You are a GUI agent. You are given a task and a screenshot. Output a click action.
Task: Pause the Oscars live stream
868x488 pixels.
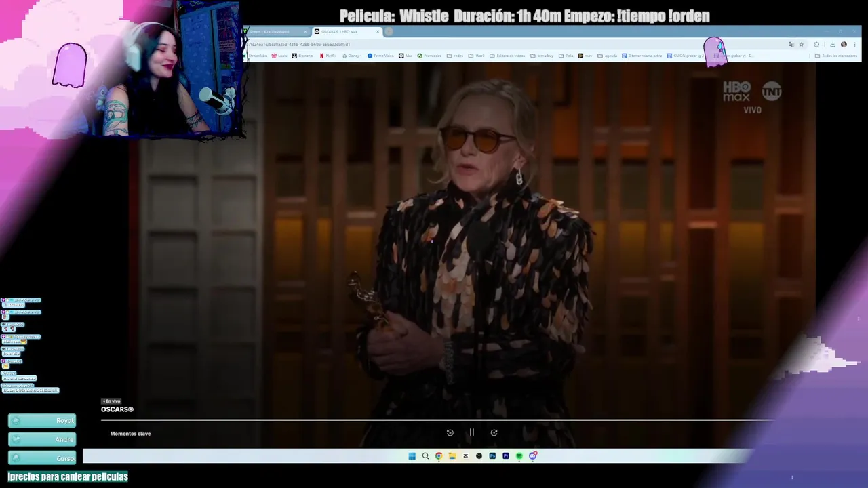472,432
